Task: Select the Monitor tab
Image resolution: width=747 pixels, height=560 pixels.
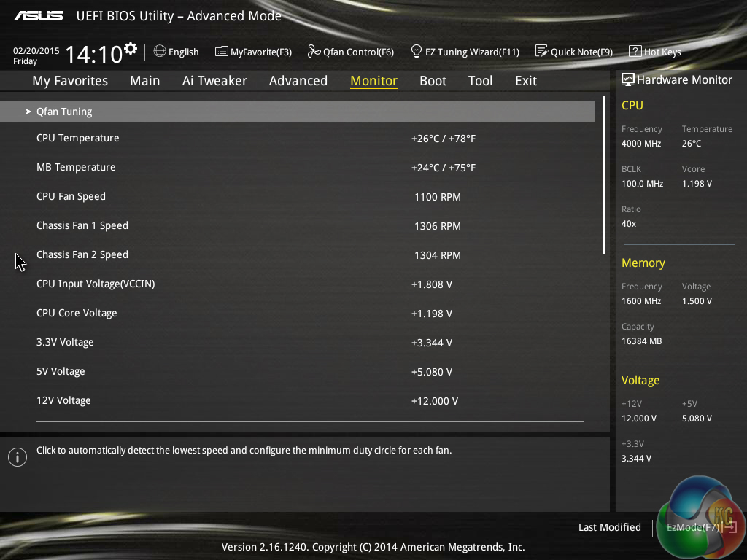Action: pyautogui.click(x=374, y=81)
